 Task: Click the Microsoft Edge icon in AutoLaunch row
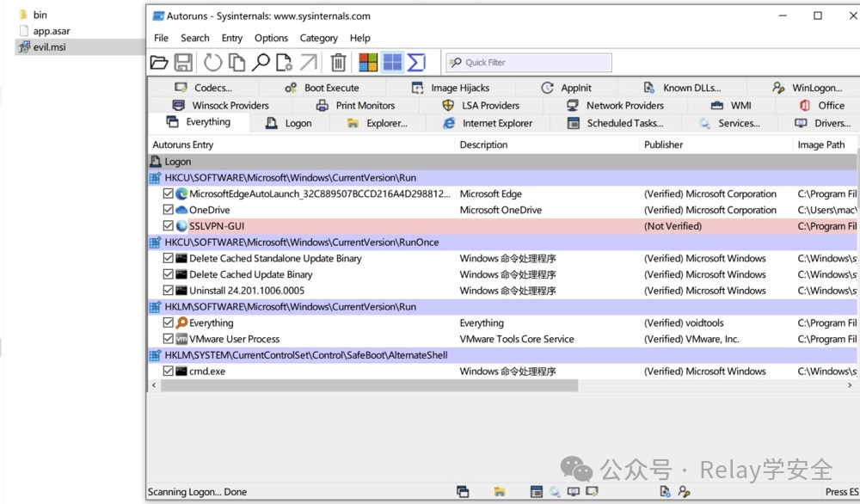point(181,194)
